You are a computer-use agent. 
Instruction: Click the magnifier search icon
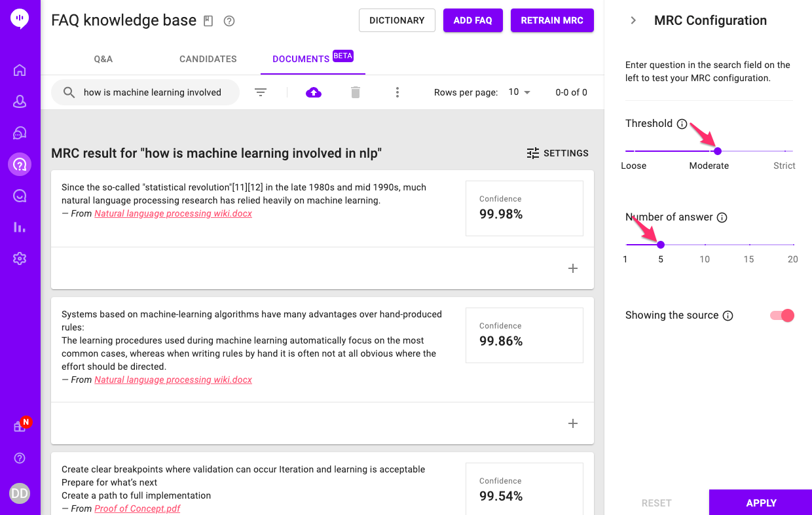69,92
